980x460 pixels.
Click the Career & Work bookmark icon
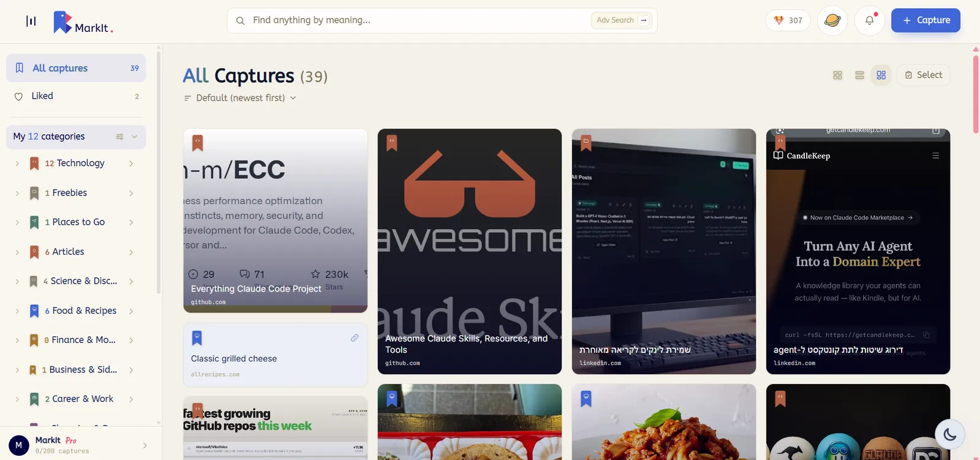(x=34, y=399)
